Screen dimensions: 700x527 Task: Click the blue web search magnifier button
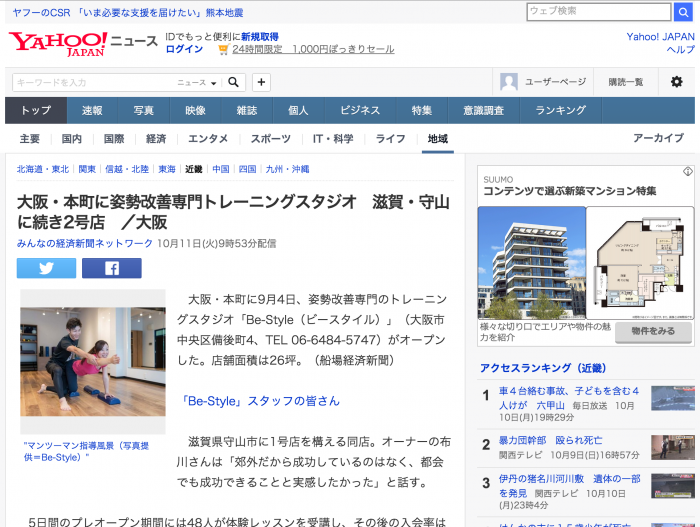(x=685, y=12)
